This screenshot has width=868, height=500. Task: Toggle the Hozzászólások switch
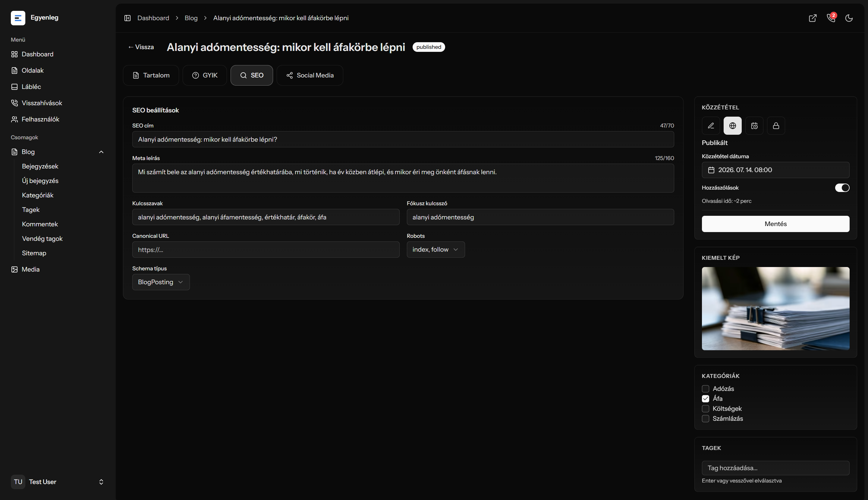(842, 188)
